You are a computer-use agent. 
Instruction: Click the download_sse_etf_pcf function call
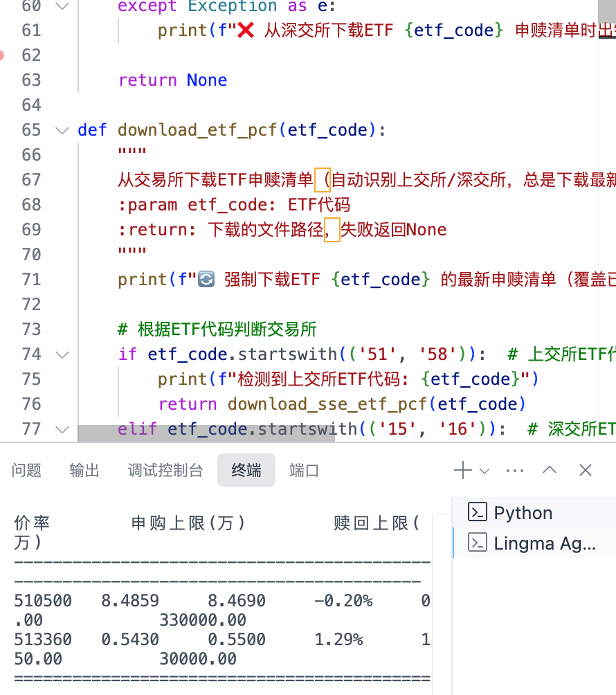[x=323, y=404]
